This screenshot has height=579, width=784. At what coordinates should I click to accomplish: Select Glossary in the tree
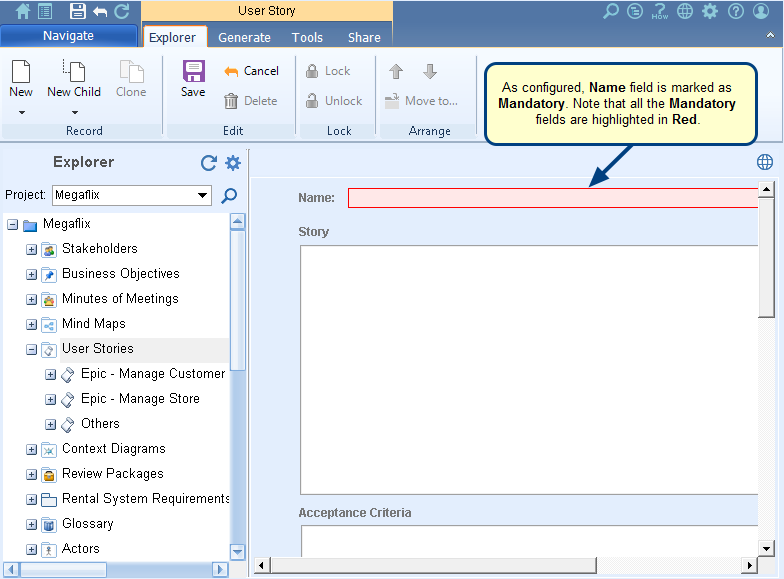(x=88, y=524)
